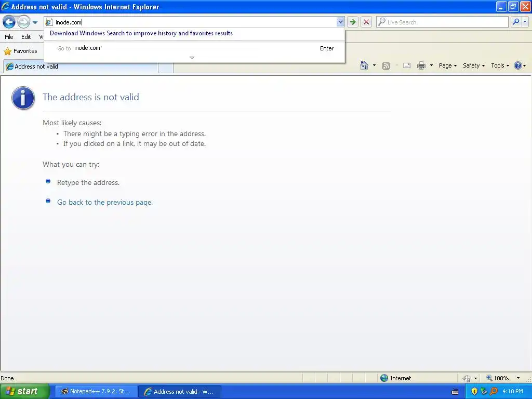Click the Windows Start button
532x399 pixels.
tap(24, 391)
